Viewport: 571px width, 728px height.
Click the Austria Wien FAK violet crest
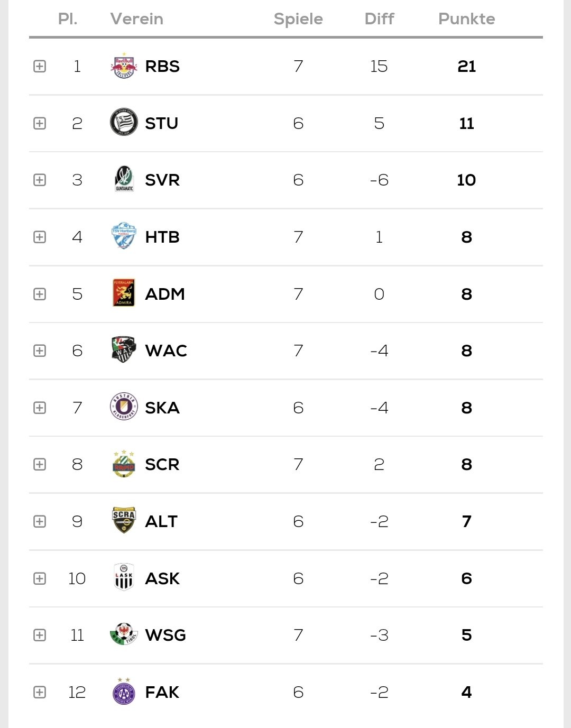124,691
